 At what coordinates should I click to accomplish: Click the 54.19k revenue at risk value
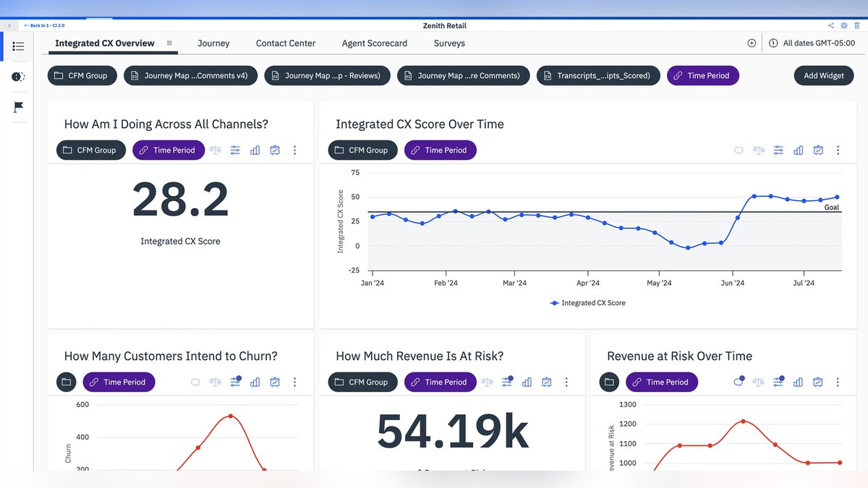tap(453, 432)
